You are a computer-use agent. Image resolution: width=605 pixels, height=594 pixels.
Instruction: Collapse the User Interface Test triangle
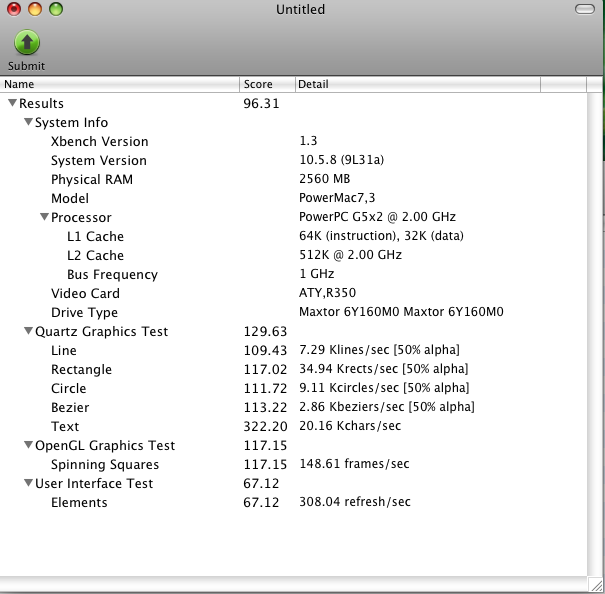click(x=28, y=482)
